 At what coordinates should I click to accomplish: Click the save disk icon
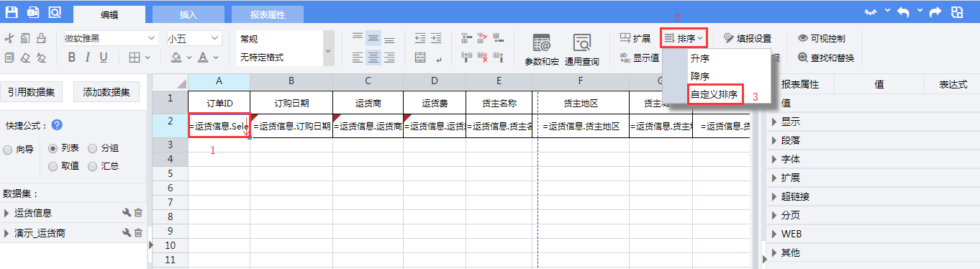(12, 12)
